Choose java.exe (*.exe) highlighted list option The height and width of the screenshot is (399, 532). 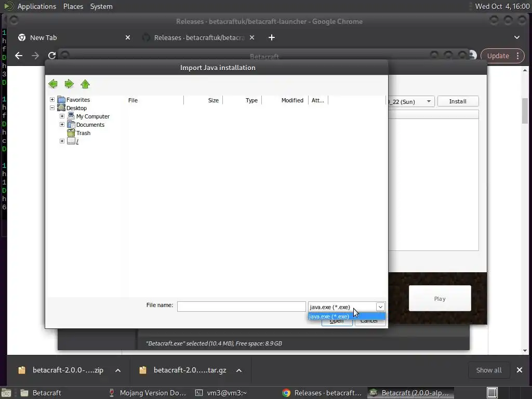(347, 316)
